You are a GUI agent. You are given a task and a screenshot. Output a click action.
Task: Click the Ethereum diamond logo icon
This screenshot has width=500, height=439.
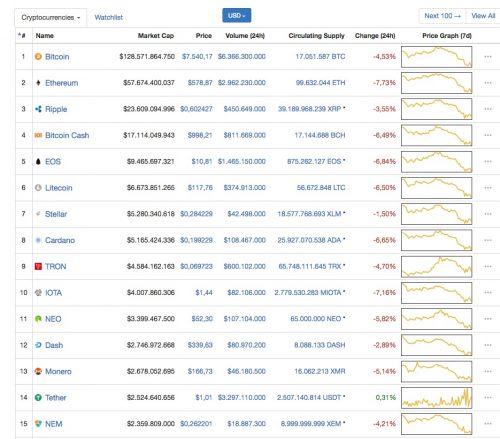click(38, 83)
